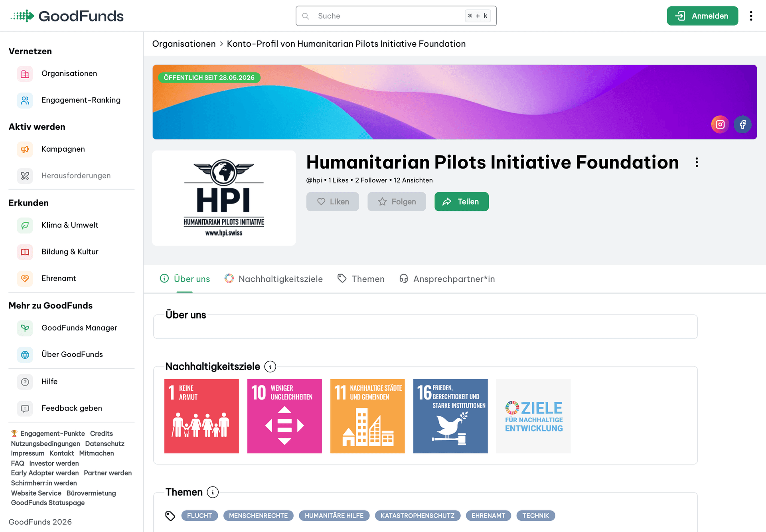
Task: Select the Engagement-Ranking people icon
Action: point(25,100)
